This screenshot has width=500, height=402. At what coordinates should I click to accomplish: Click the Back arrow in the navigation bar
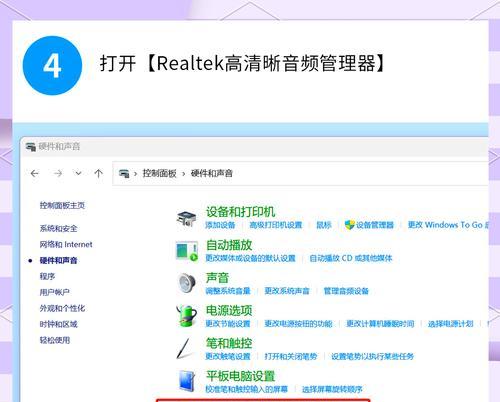click(35, 173)
